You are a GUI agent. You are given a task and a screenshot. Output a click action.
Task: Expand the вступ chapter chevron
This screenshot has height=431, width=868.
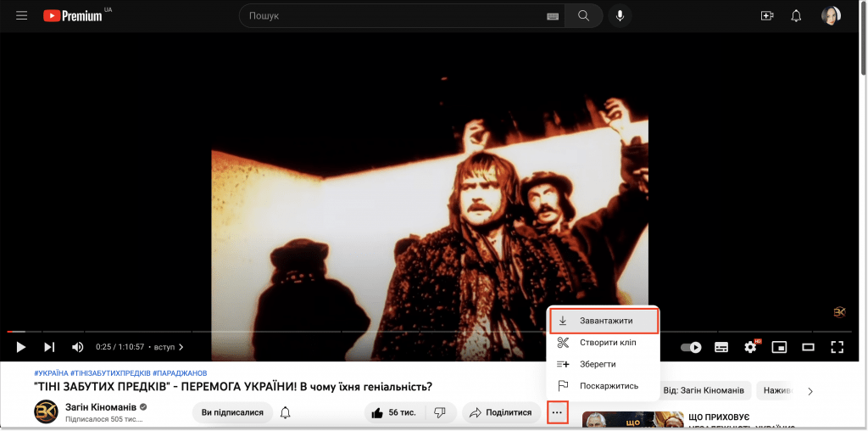pyautogui.click(x=181, y=347)
